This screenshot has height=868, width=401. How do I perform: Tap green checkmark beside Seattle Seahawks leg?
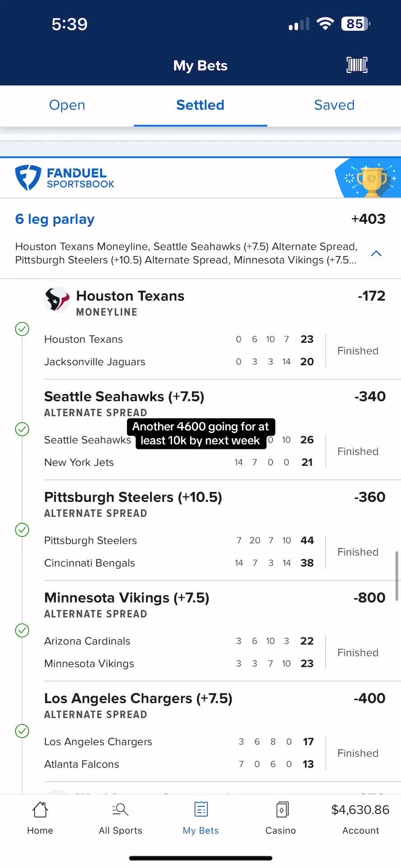click(22, 429)
